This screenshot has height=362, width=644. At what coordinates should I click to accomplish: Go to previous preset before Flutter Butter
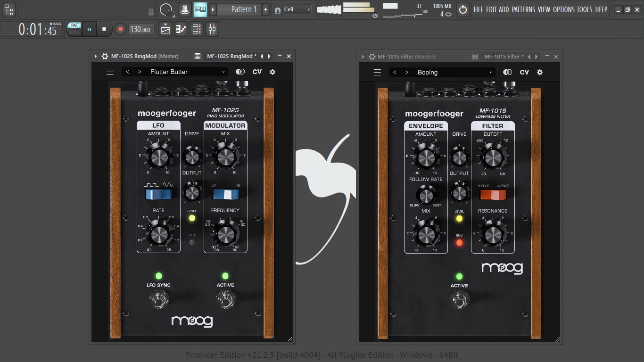click(x=127, y=72)
